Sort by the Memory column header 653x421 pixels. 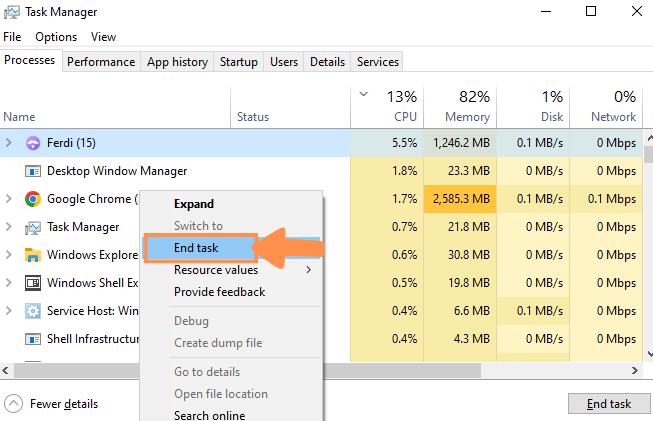point(460,107)
